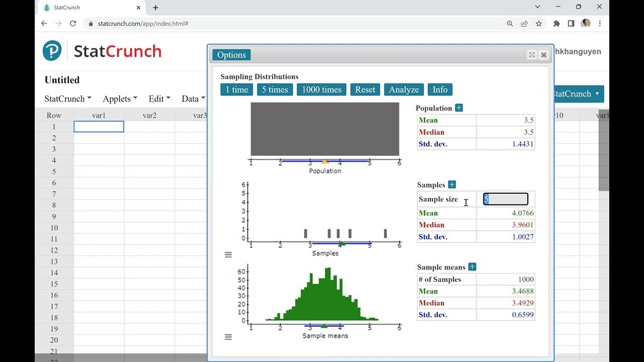Image resolution: width=644 pixels, height=362 pixels.
Task: Click the Pearson logo icon
Action: pos(52,51)
